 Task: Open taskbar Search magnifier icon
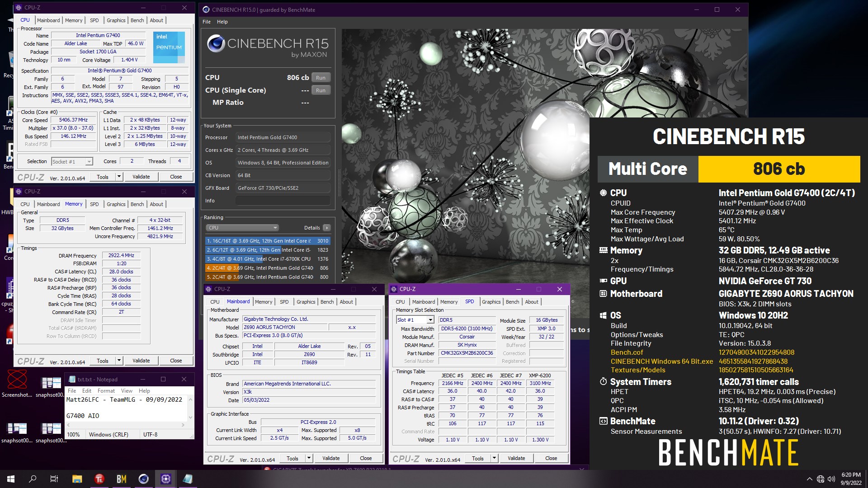(33, 479)
